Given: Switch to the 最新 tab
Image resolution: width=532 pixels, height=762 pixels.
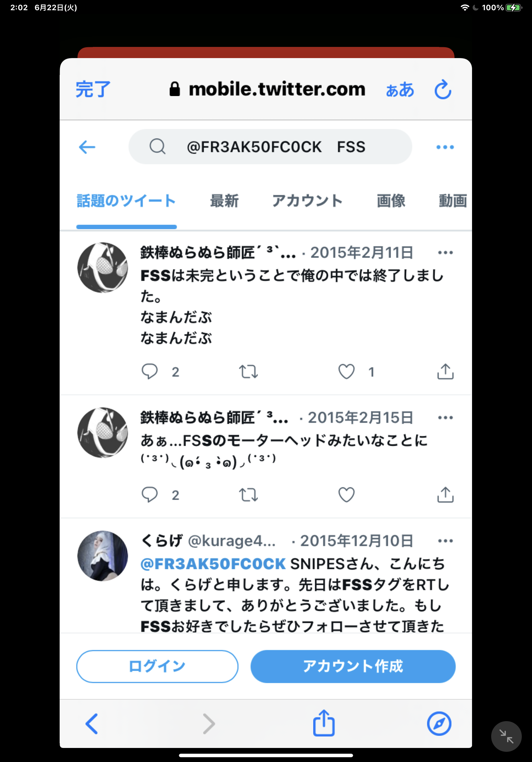Looking at the screenshot, I should (x=225, y=201).
